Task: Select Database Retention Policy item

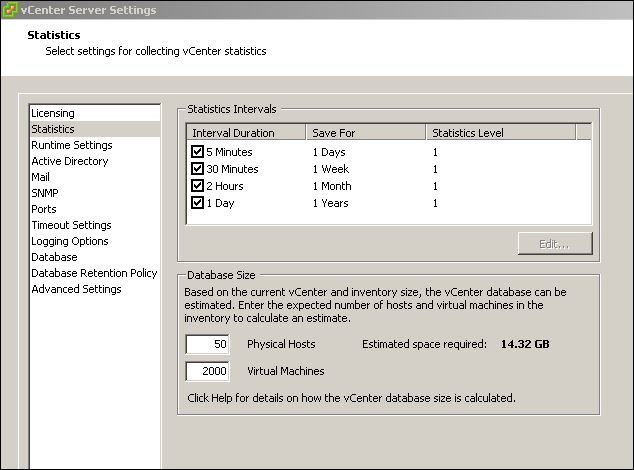Action: pos(94,273)
